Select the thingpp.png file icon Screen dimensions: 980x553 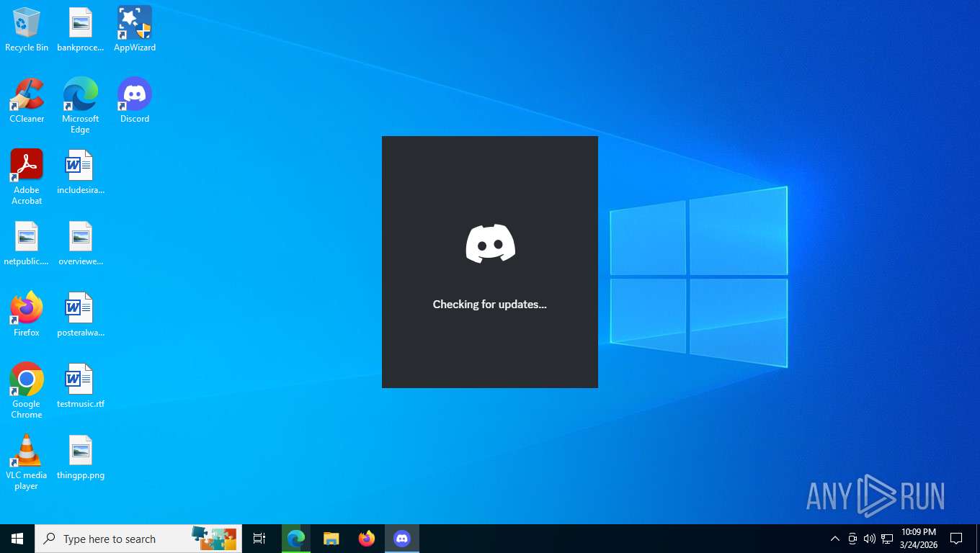pos(81,457)
